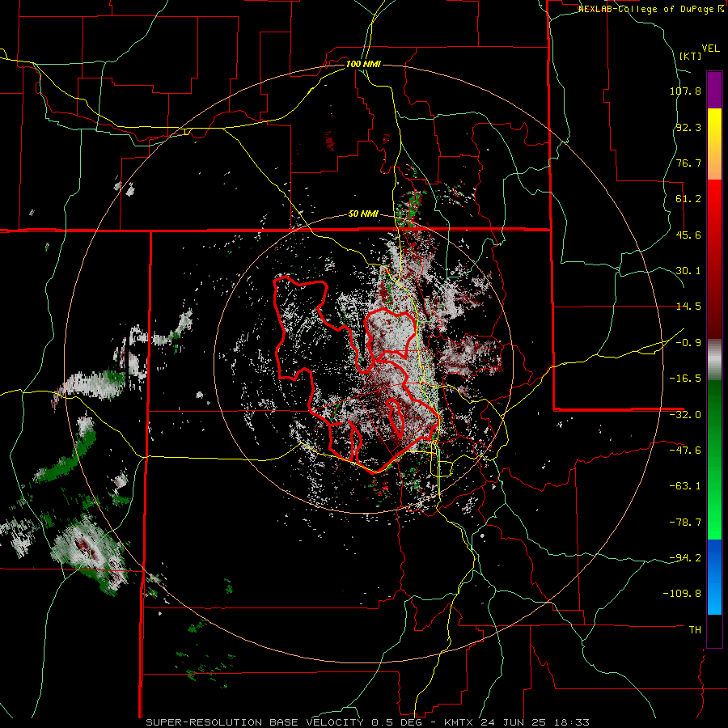Click the 45.6 velocity scale label

[688, 235]
